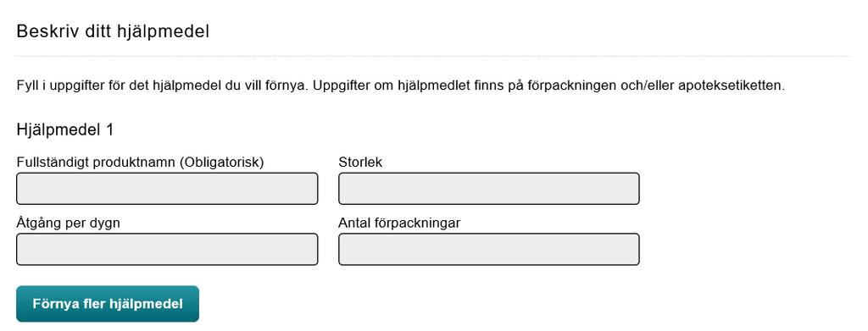Click the Fullständigt produktnamn input field
This screenshot has height=331, width=868.
coord(167,189)
